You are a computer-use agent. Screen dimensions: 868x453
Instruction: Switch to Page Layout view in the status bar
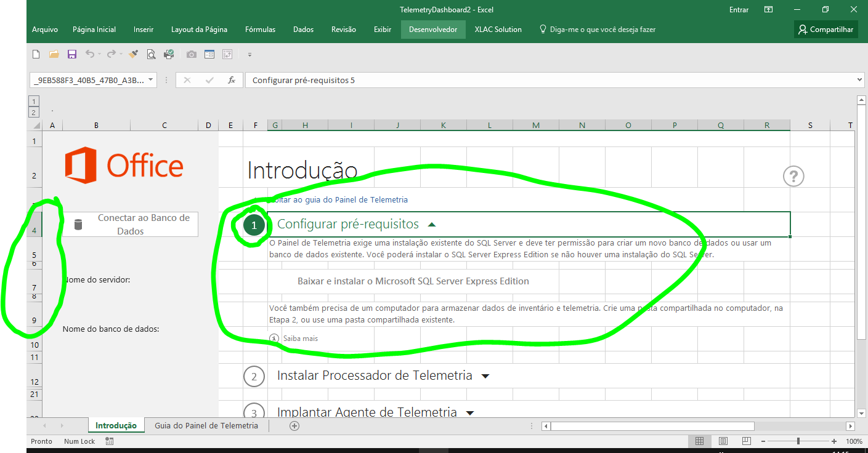coord(723,441)
